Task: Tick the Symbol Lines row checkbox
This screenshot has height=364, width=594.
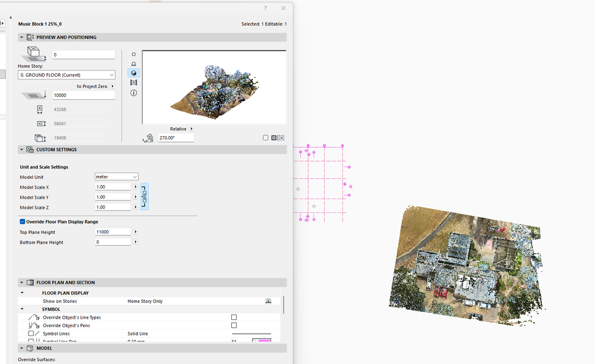Action: pos(31,334)
